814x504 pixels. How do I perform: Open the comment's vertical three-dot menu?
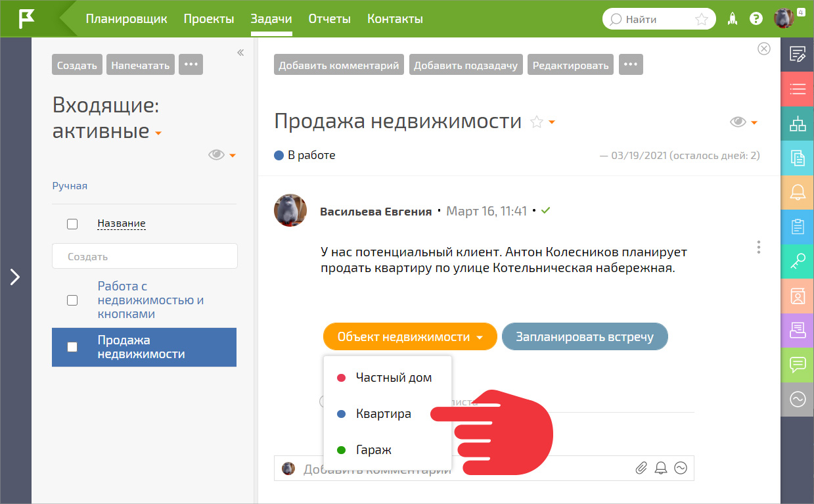coord(759,247)
